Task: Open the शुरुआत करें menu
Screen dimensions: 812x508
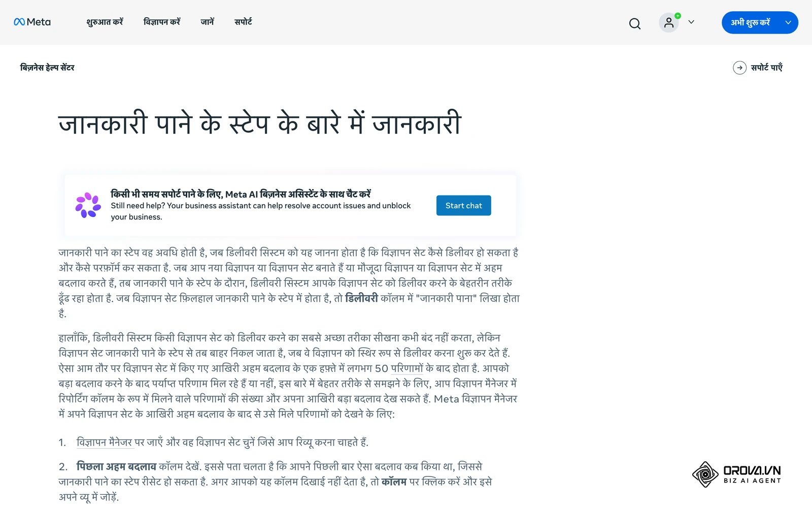Action: [x=105, y=22]
